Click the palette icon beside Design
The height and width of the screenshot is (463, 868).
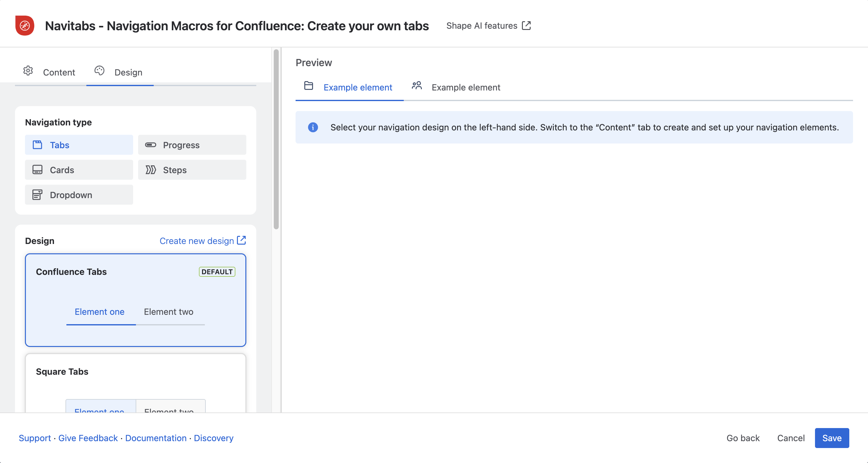tap(99, 71)
